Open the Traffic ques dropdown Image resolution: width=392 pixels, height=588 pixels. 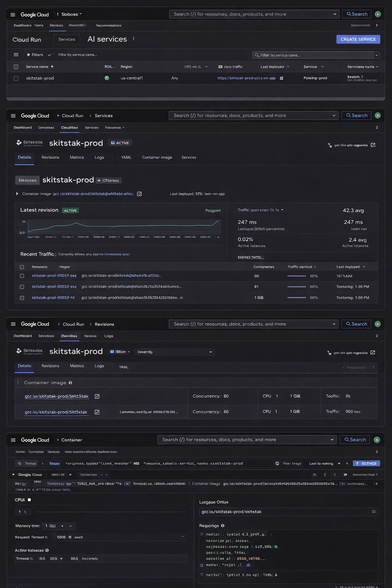261,210
